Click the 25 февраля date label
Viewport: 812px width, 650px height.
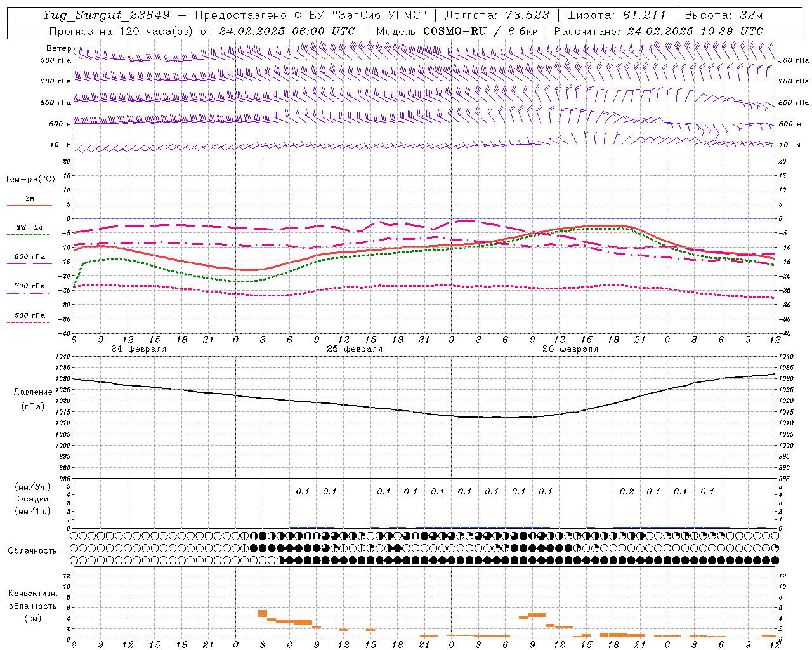[355, 349]
